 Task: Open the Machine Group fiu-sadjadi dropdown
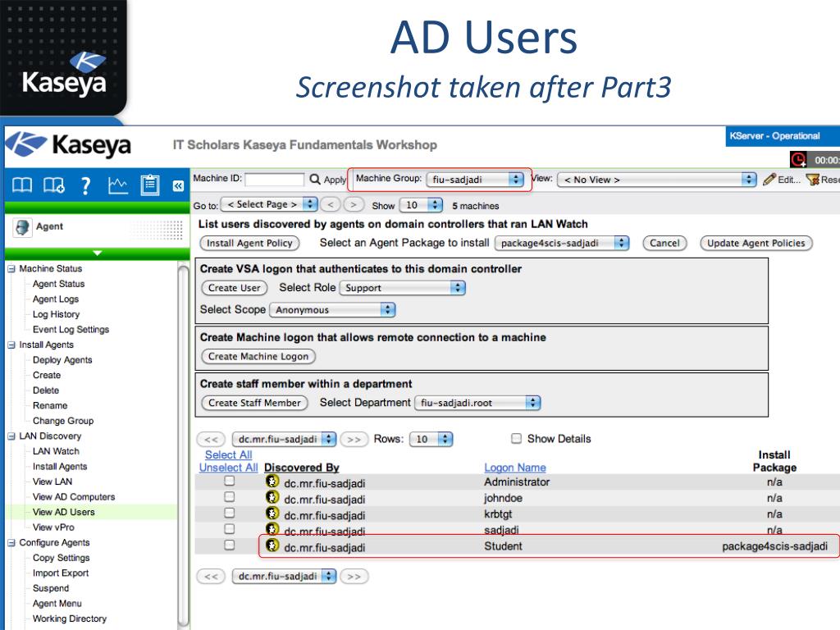[x=475, y=180]
